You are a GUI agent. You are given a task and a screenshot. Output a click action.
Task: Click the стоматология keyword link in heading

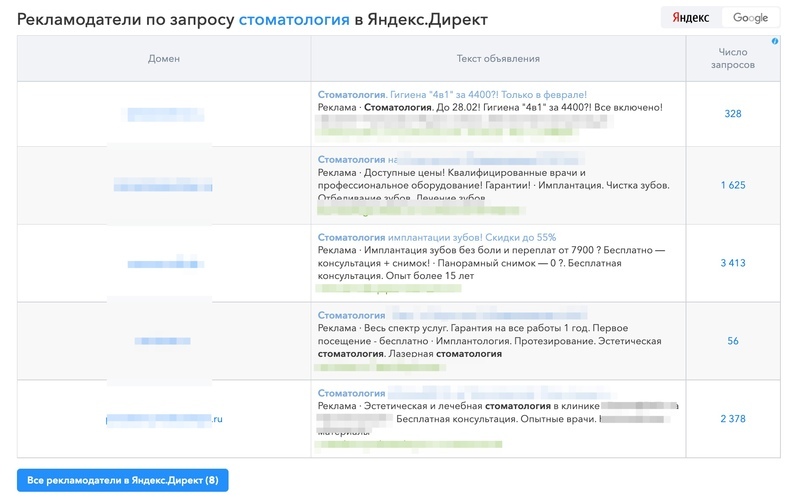(x=294, y=19)
